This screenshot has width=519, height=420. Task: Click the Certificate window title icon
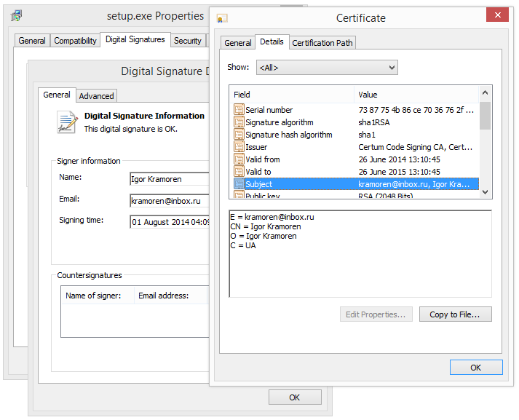click(x=222, y=18)
